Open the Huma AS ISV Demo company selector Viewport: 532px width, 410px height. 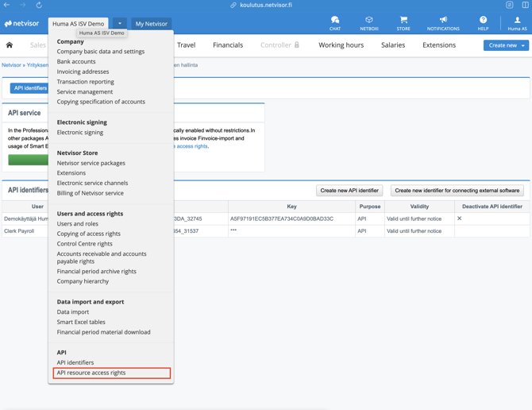coord(79,24)
